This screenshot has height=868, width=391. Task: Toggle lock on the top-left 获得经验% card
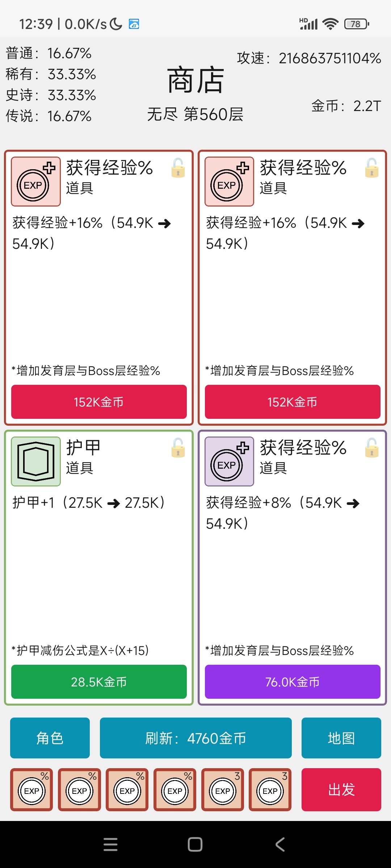(x=178, y=168)
